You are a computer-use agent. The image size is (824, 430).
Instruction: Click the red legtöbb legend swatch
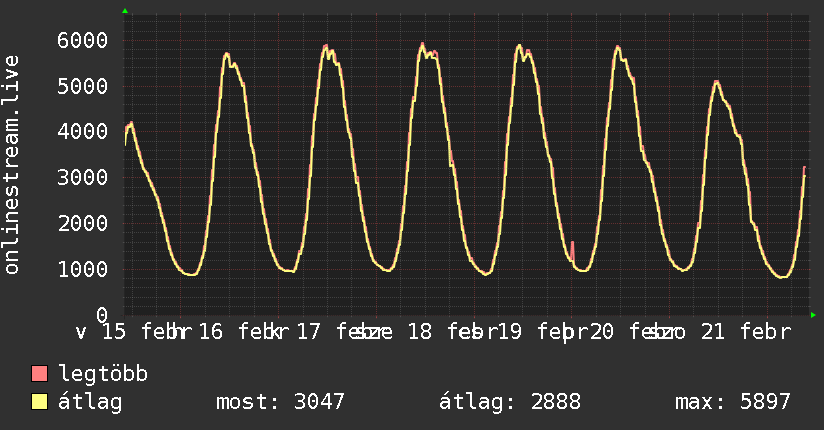point(40,375)
